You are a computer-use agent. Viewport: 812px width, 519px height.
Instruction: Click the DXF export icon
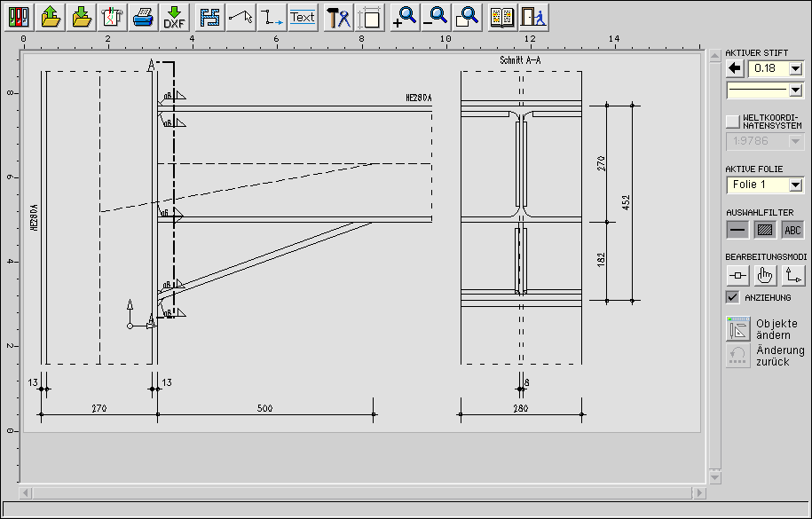[x=174, y=16]
